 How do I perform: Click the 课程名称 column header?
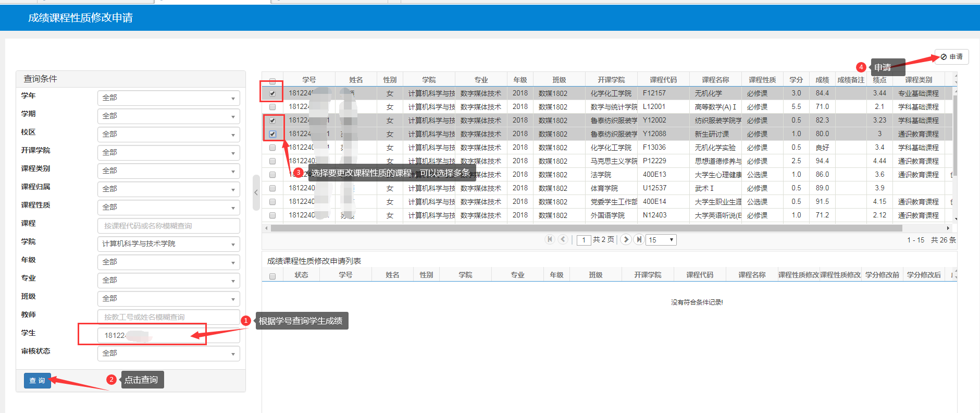[715, 80]
